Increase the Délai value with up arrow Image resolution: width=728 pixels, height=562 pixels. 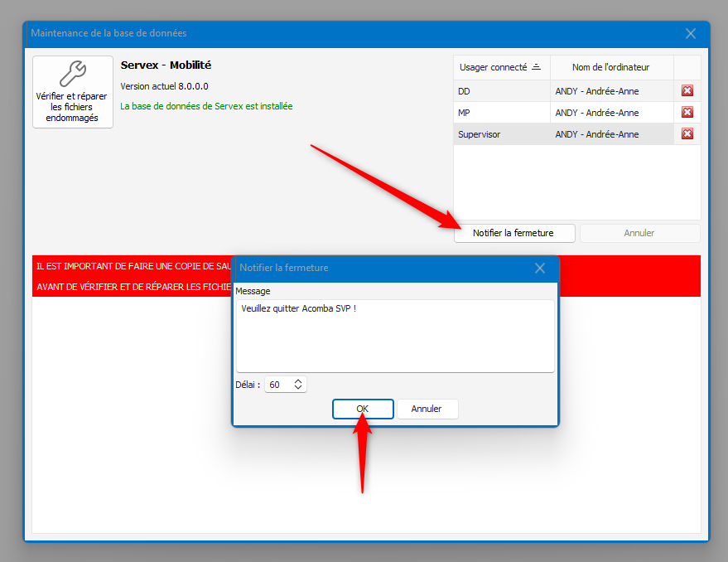(x=298, y=381)
